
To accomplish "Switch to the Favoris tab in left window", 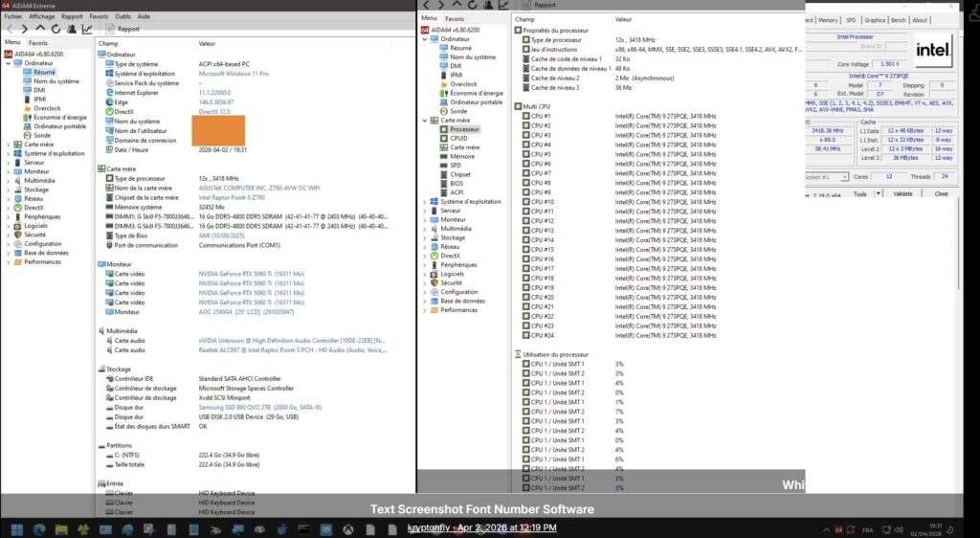I will tap(38, 43).
